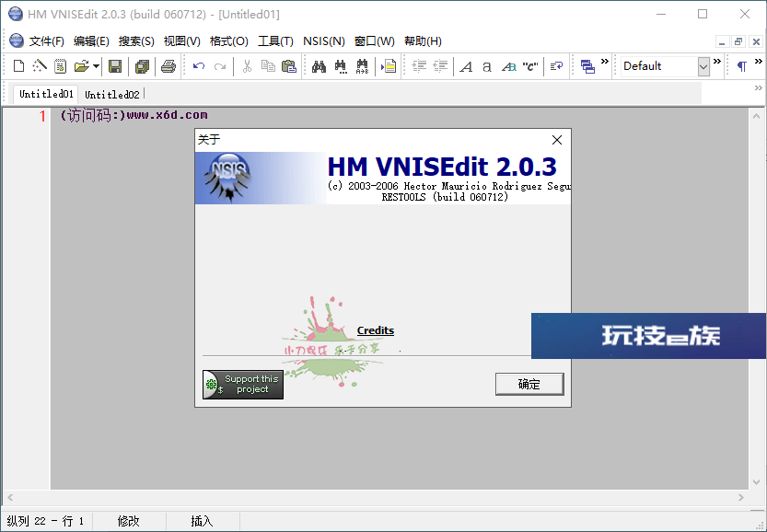Open the 编辑(E) menu
The image size is (767, 532).
tap(91, 41)
